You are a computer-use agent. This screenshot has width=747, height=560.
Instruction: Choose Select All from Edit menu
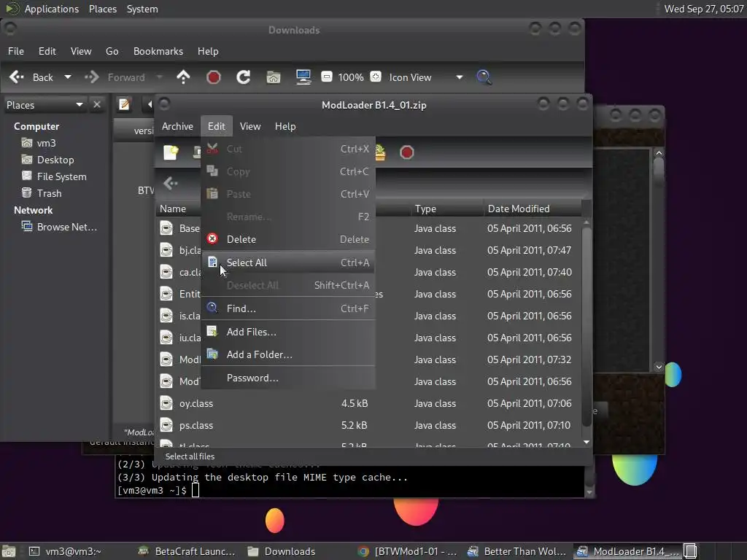click(x=288, y=262)
